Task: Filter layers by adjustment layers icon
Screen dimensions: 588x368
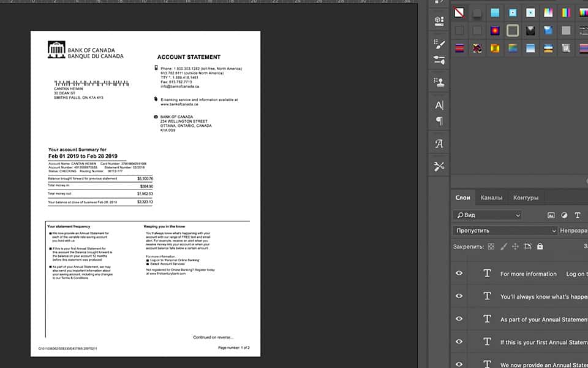Action: tap(564, 215)
